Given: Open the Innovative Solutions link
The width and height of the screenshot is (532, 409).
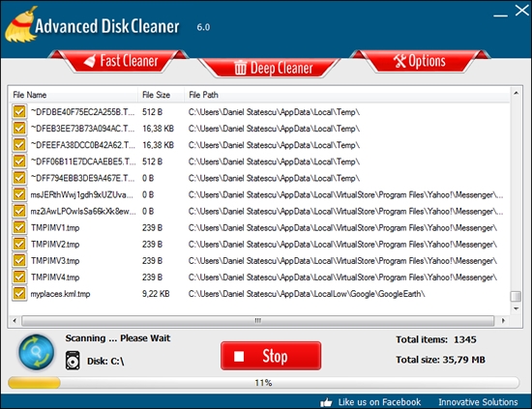Looking at the screenshot, I should (478, 402).
